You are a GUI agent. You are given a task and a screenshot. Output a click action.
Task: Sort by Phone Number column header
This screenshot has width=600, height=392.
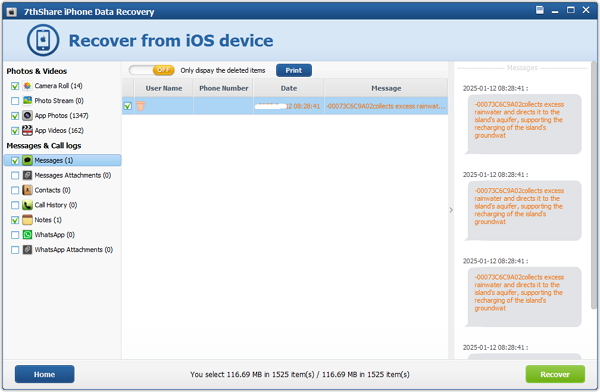pyautogui.click(x=223, y=88)
